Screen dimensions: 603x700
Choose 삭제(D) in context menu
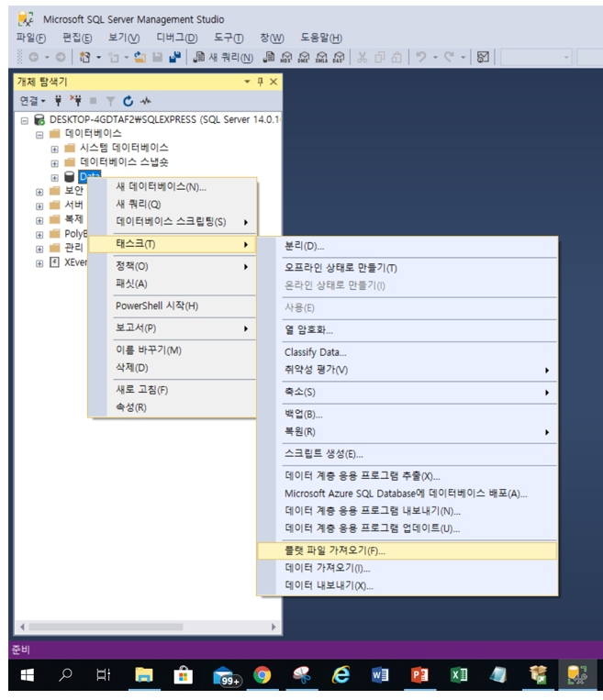point(173,368)
